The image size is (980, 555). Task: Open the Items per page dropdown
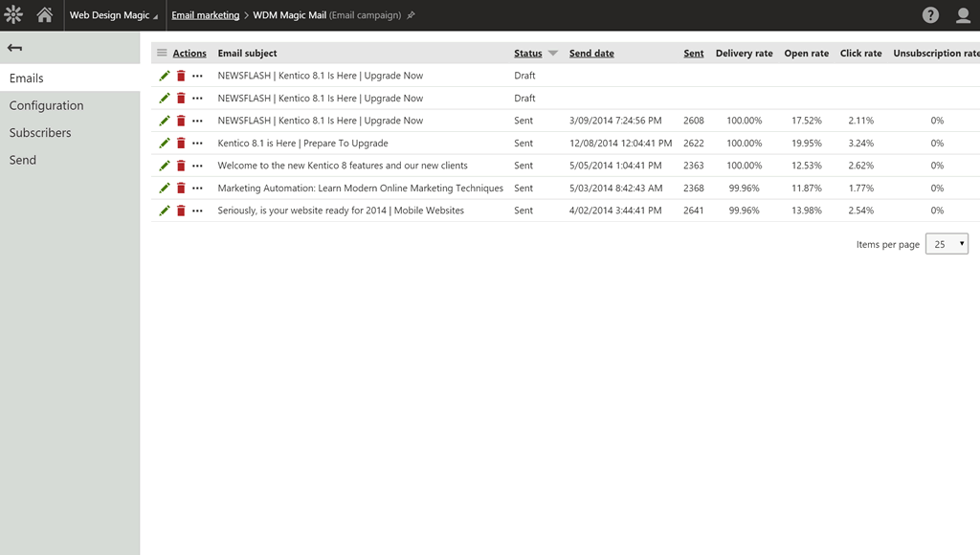(x=947, y=244)
